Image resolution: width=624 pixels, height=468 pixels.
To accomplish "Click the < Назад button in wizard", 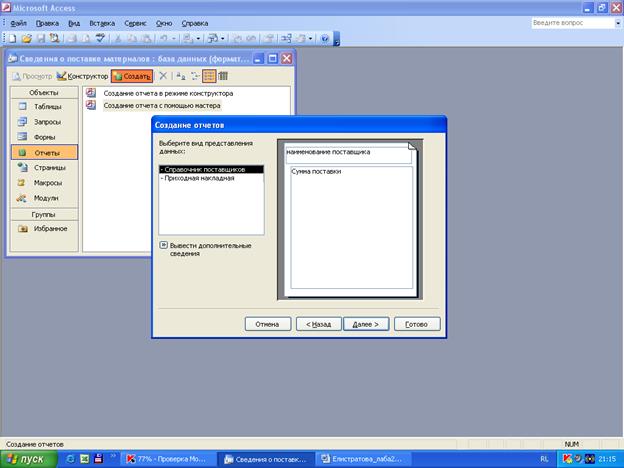I will [x=318, y=324].
